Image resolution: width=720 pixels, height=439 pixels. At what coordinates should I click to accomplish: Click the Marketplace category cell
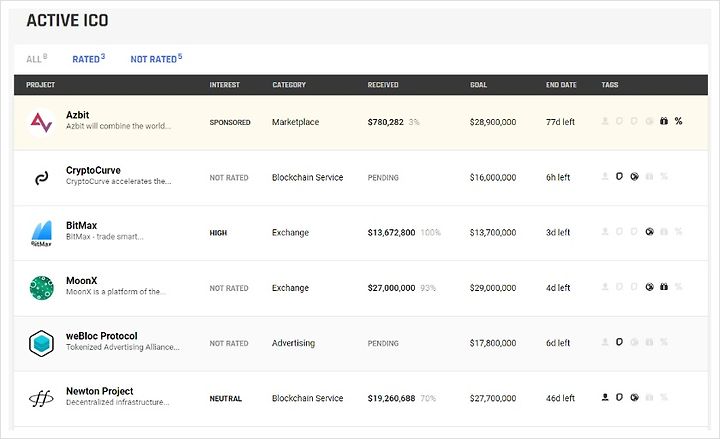295,122
